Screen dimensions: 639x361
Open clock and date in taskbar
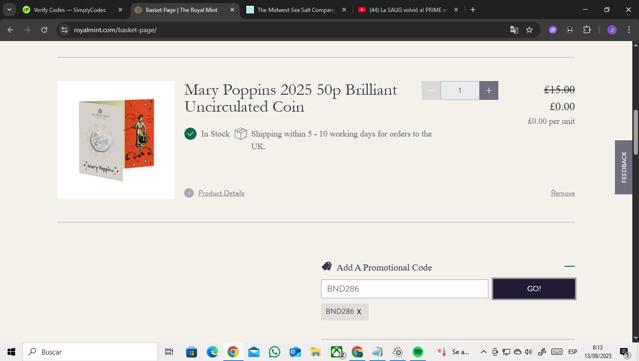[x=598, y=352]
